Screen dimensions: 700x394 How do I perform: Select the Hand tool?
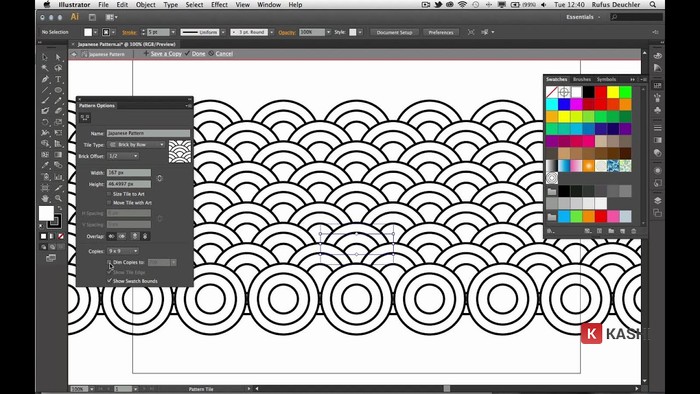click(45, 198)
